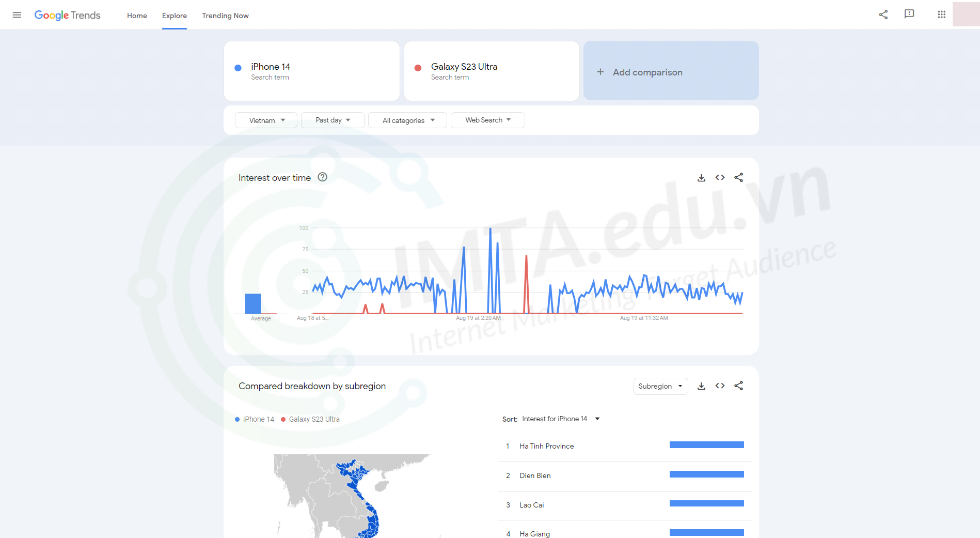
Task: Open the Vietnam region dropdown
Action: 266,120
